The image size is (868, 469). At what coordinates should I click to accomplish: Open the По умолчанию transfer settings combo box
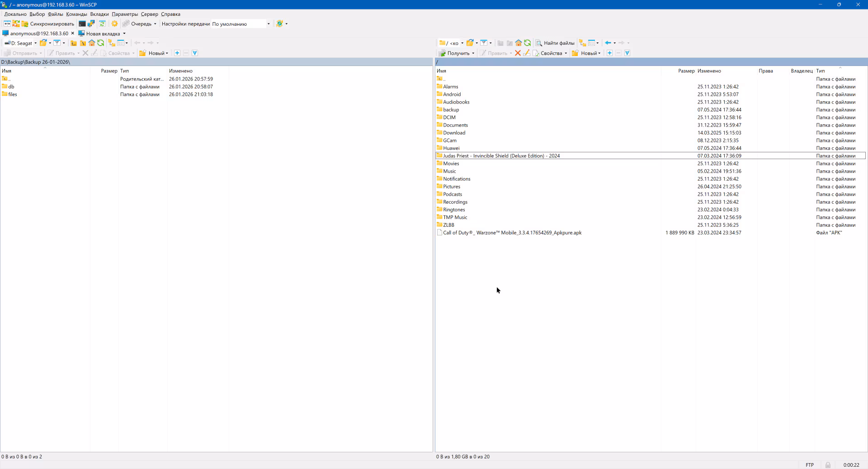pyautogui.click(x=241, y=24)
